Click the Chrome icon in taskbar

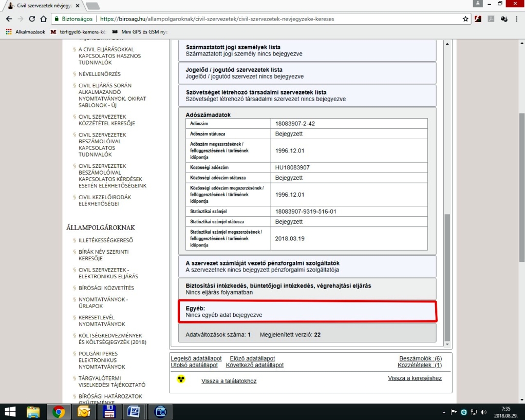click(x=59, y=412)
